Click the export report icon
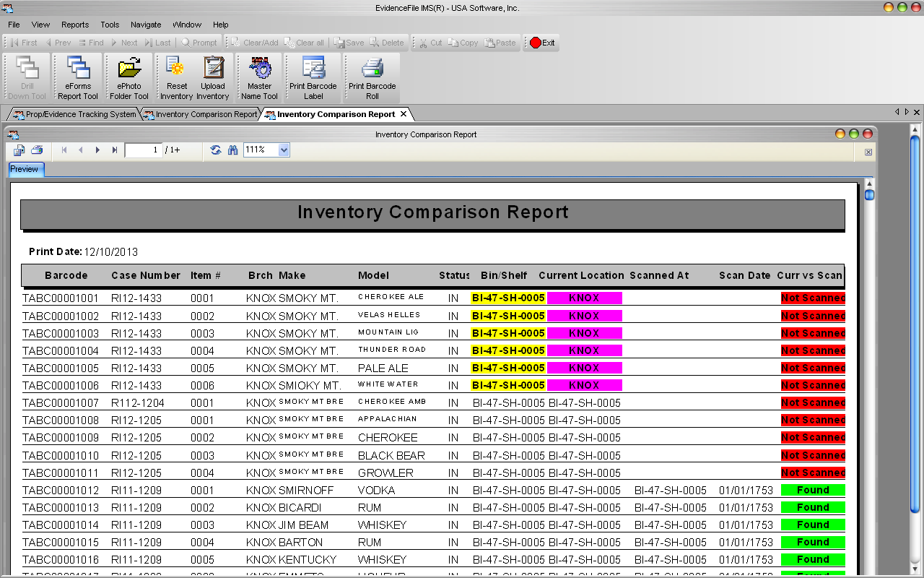Viewport: 924px width, 578px height. (x=19, y=150)
